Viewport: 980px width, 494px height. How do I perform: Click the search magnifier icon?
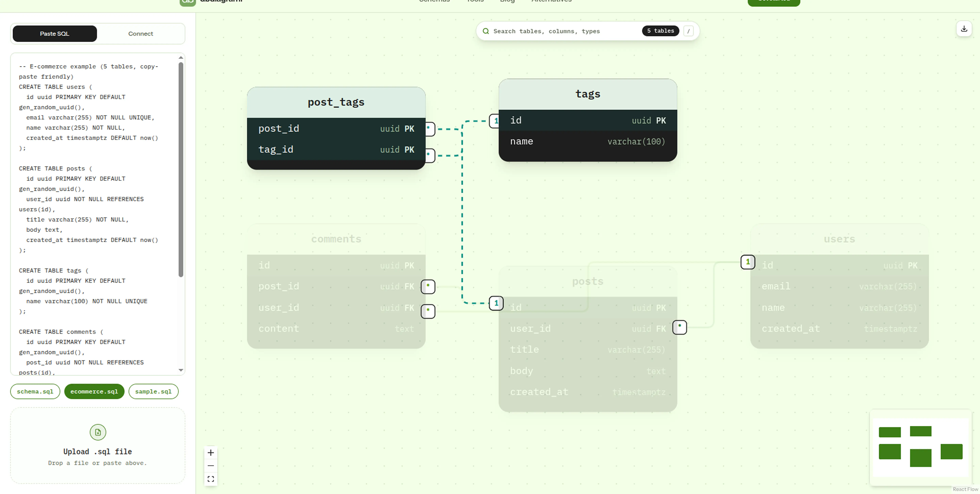point(486,31)
